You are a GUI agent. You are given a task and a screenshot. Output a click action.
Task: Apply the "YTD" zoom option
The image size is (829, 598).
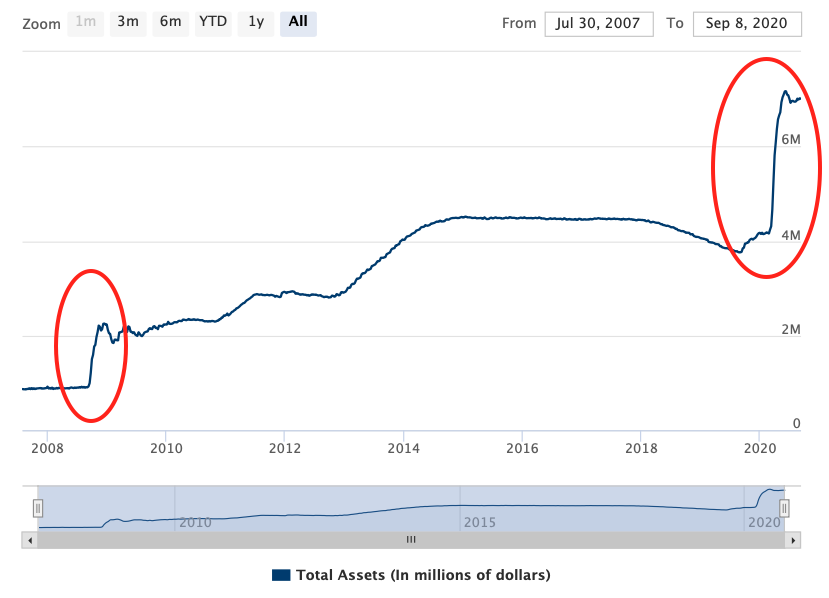pyautogui.click(x=211, y=23)
